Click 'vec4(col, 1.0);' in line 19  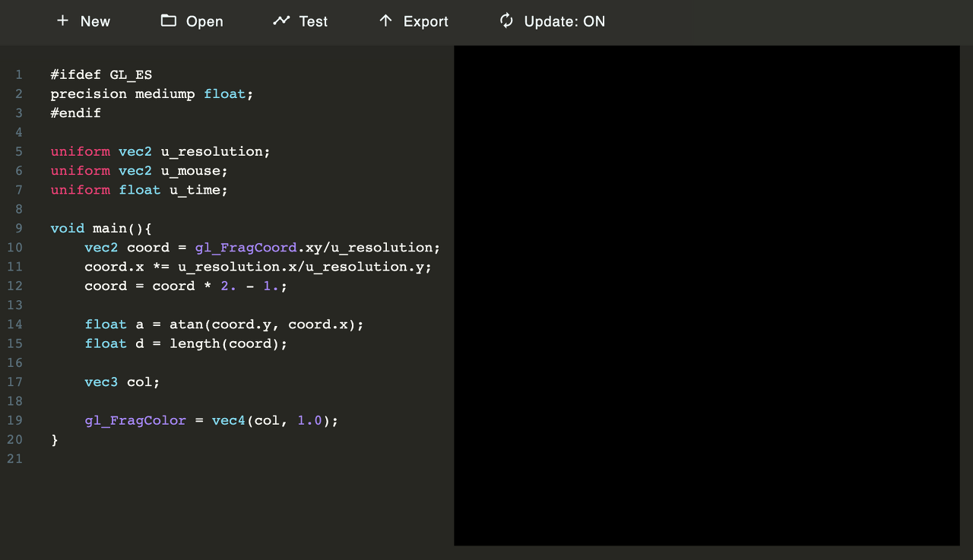[x=275, y=420]
